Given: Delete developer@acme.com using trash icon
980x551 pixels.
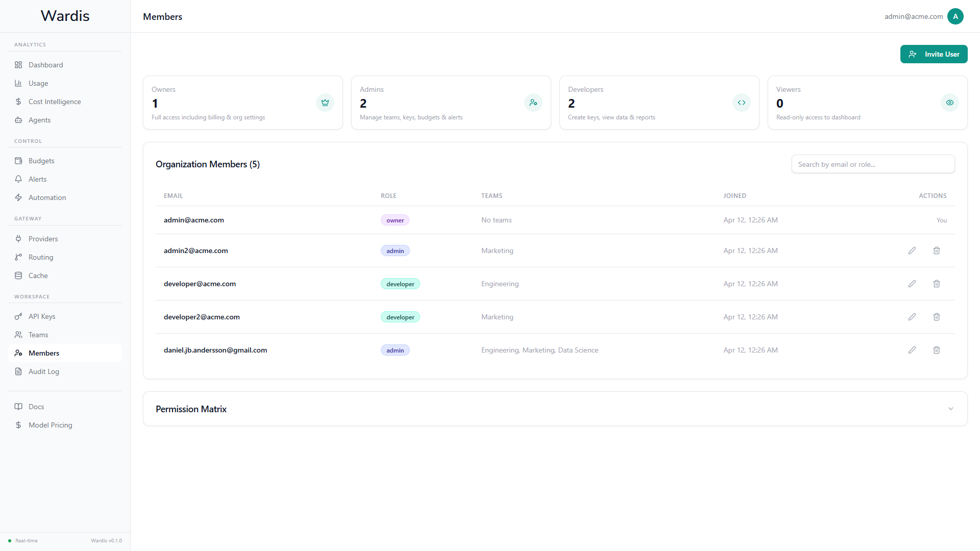Looking at the screenshot, I should point(937,284).
